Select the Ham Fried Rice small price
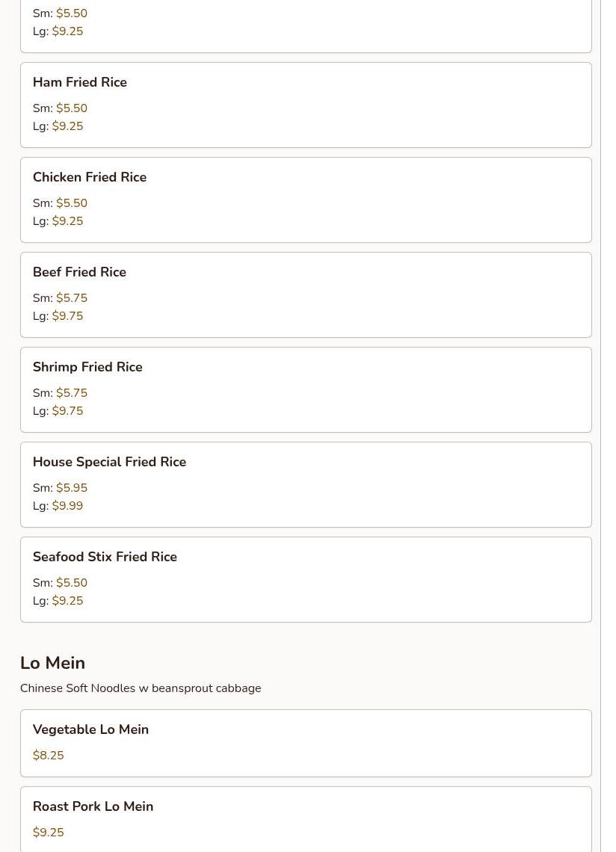616x852 pixels. coord(72,108)
